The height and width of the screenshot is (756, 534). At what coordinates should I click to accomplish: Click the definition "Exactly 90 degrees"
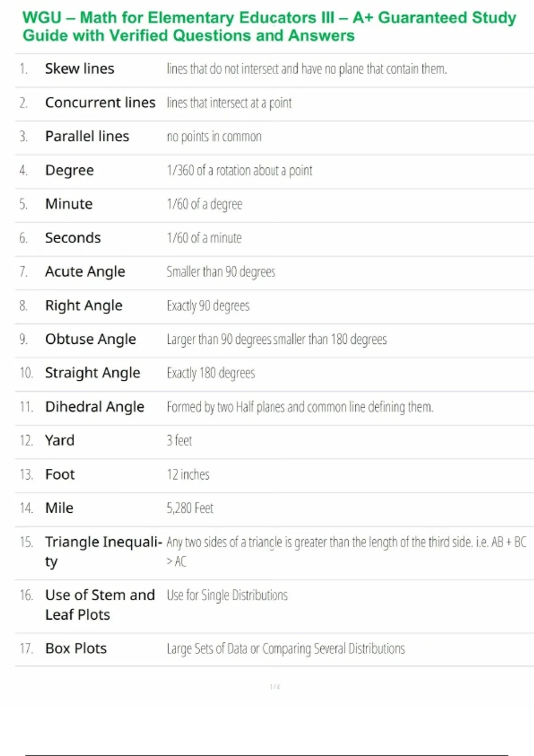tap(208, 306)
